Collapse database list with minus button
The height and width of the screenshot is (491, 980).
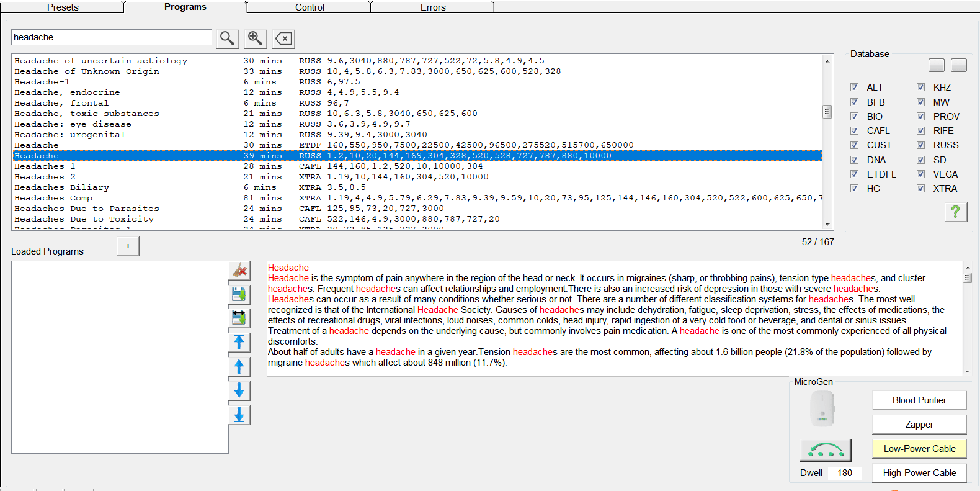point(959,65)
